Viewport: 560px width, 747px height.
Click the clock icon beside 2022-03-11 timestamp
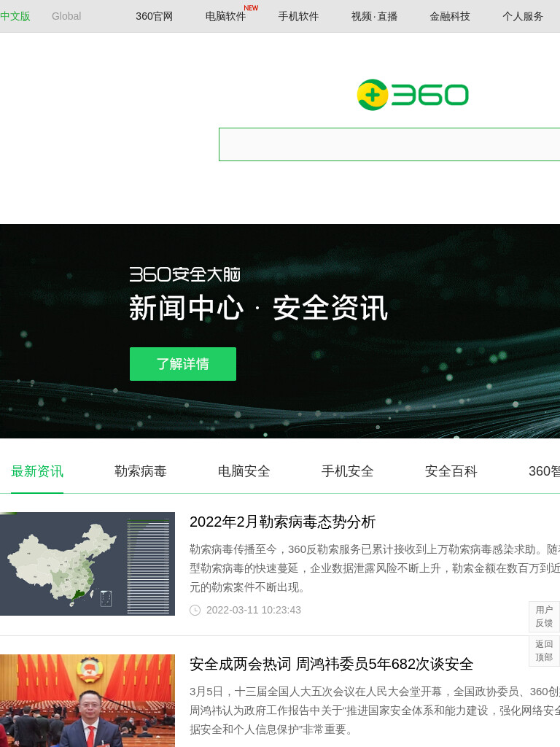(195, 610)
